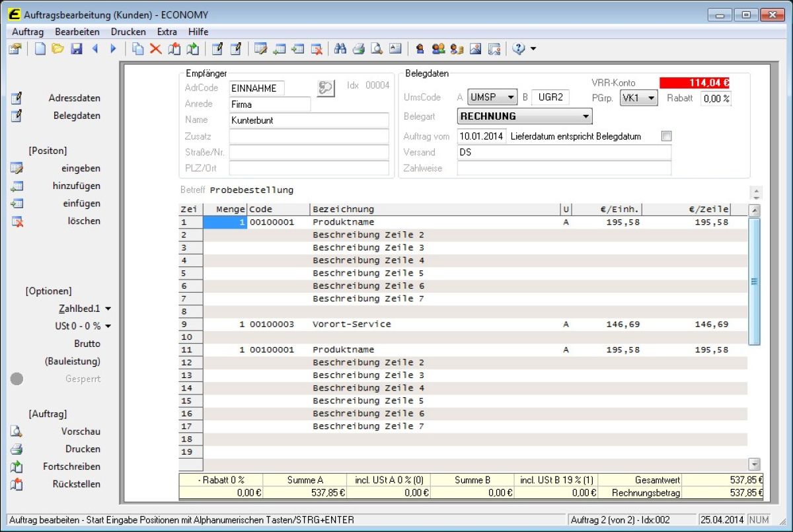793x532 pixels.
Task: Open the Drucken menu
Action: (128, 32)
